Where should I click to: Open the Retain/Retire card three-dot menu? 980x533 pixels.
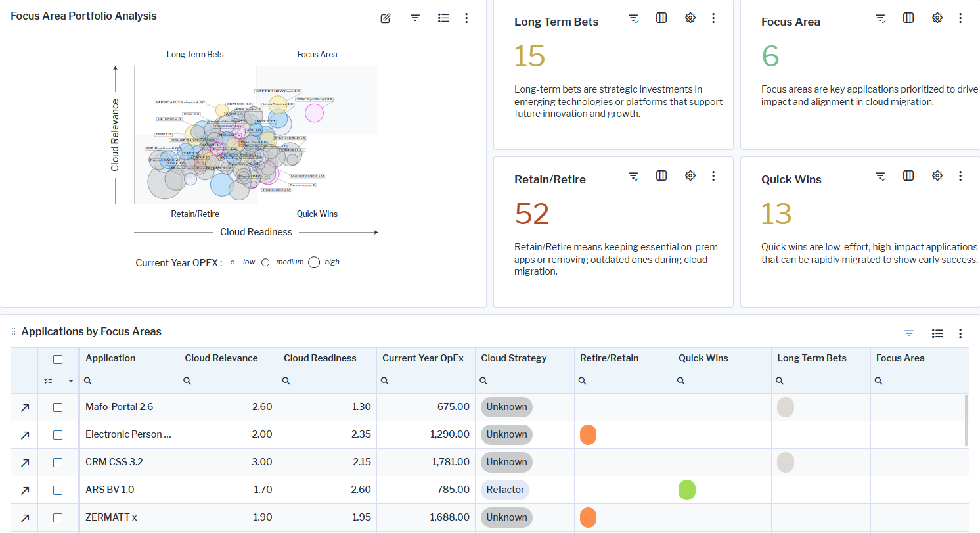[713, 175]
